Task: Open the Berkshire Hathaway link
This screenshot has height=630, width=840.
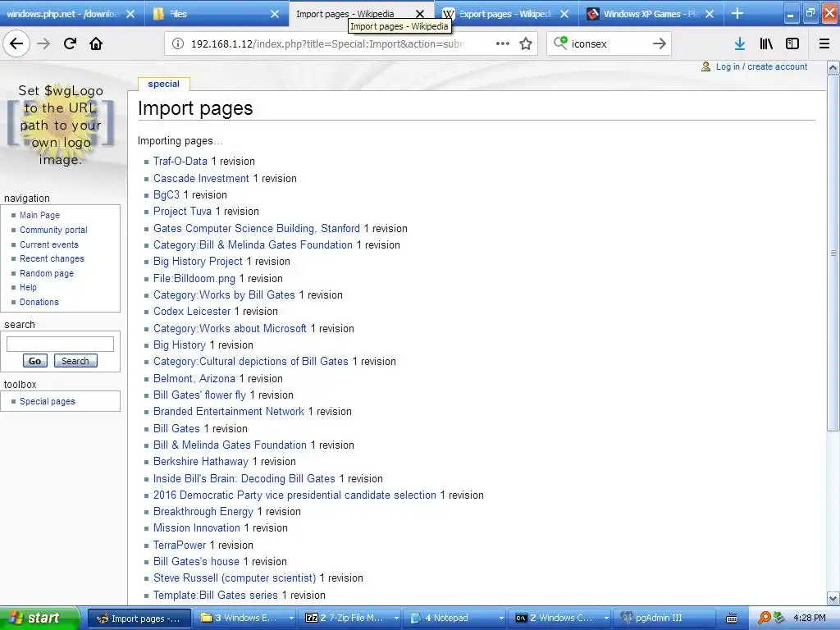Action: [201, 461]
